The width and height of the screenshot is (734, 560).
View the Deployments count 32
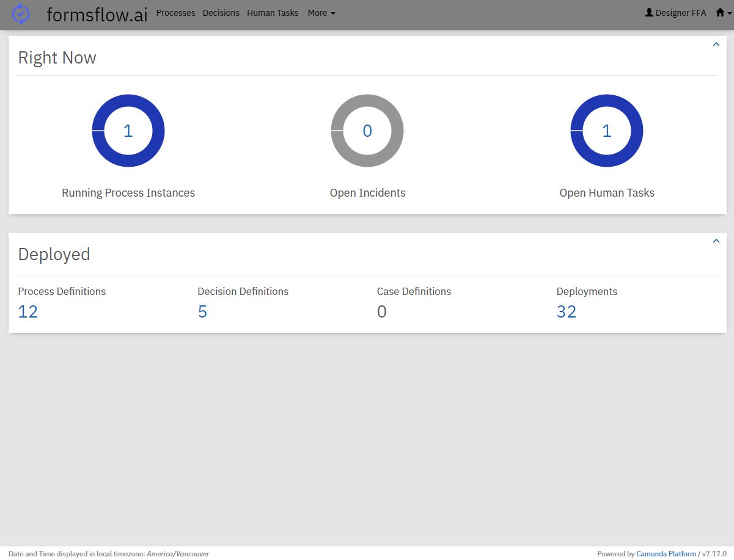567,312
